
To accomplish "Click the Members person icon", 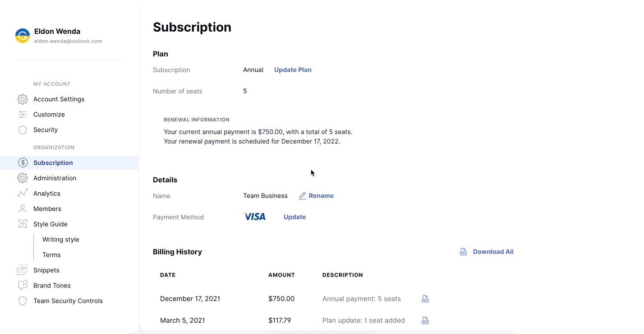I will [x=23, y=209].
